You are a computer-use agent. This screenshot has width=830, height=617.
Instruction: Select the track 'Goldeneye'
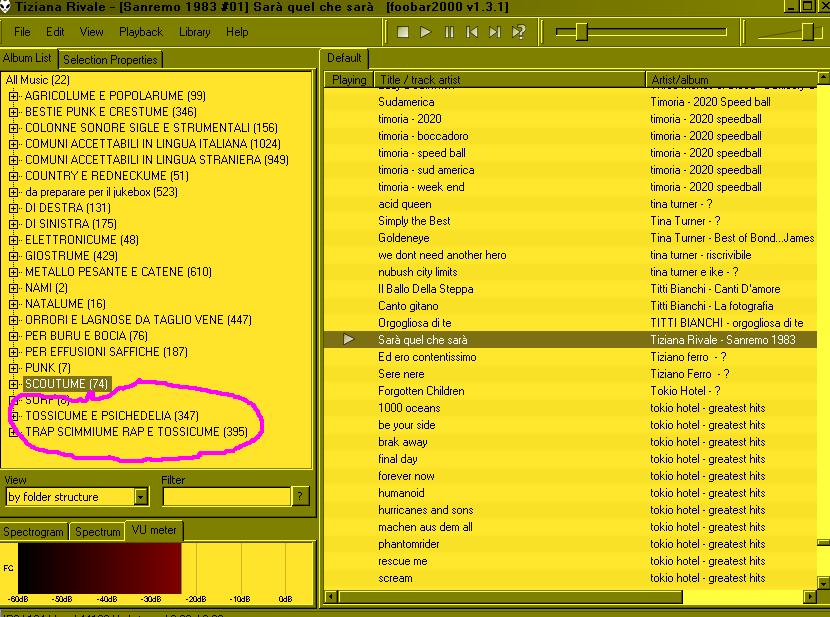(x=571, y=238)
